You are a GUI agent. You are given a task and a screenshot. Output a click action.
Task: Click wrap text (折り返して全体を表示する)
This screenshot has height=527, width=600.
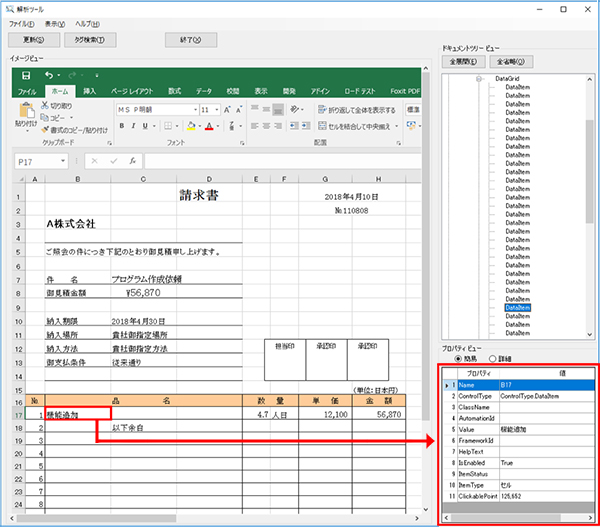coord(357,110)
